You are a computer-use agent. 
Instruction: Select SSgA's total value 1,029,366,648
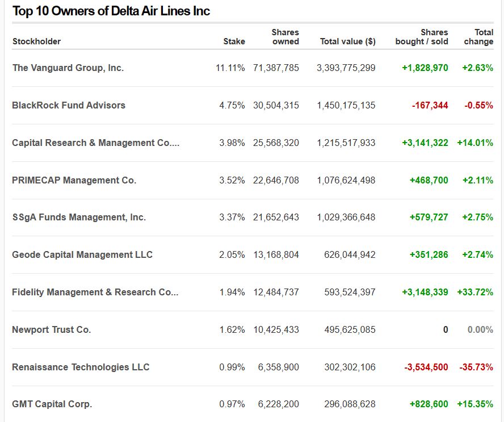pyautogui.click(x=346, y=218)
